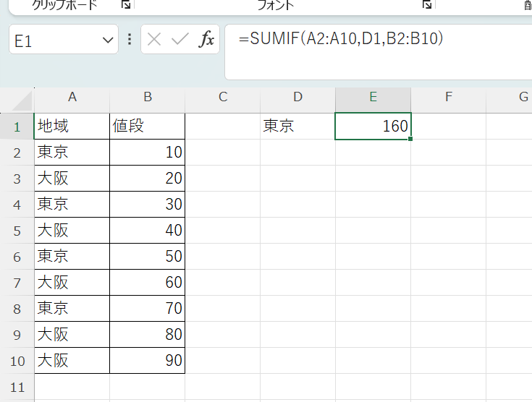Select column E header
532x402 pixels.
(373, 98)
